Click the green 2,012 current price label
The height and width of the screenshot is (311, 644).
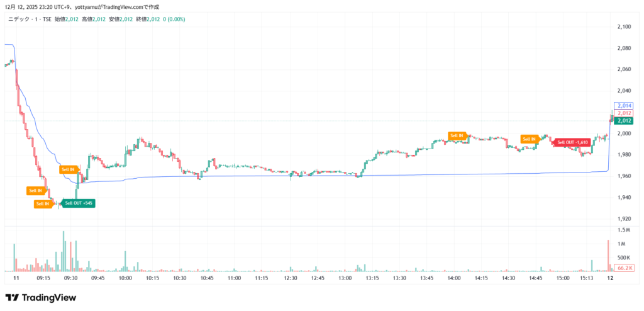point(625,121)
